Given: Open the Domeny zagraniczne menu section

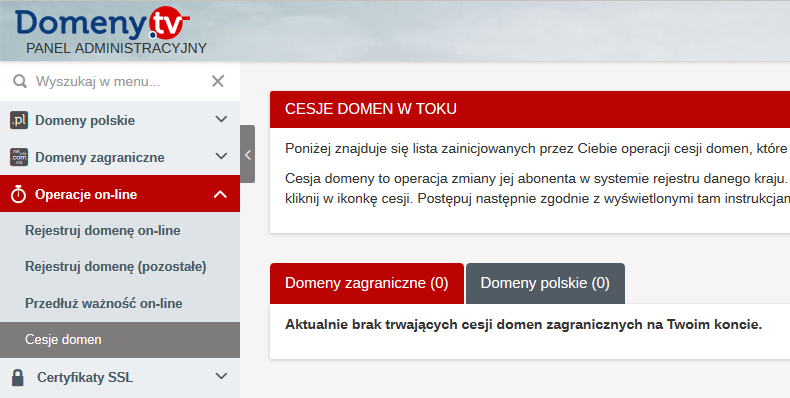Looking at the screenshot, I should (x=120, y=157).
